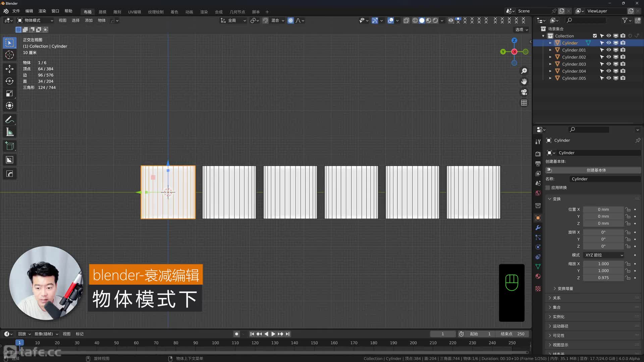This screenshot has height=362, width=644.
Task: Open XYZ 欧拉 rotation mode dropdown
Action: click(x=604, y=255)
